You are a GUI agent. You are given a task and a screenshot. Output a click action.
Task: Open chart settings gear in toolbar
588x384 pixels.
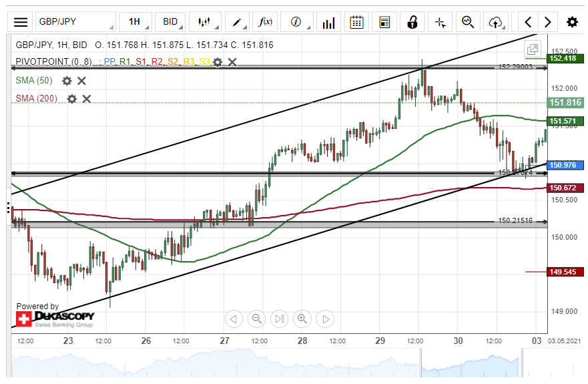coord(572,22)
